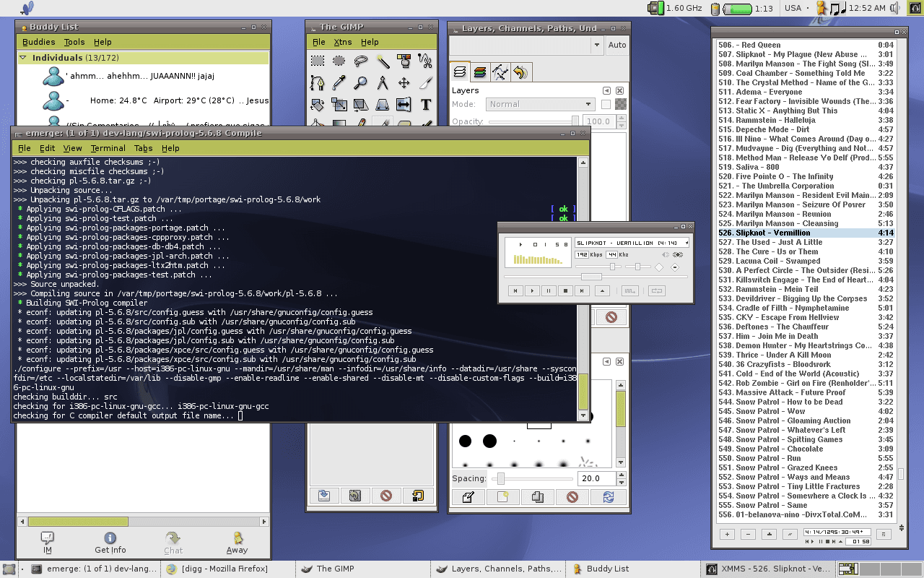Select the Color Picker eyedropper tool
This screenshot has height=578, width=924.
pos(339,83)
